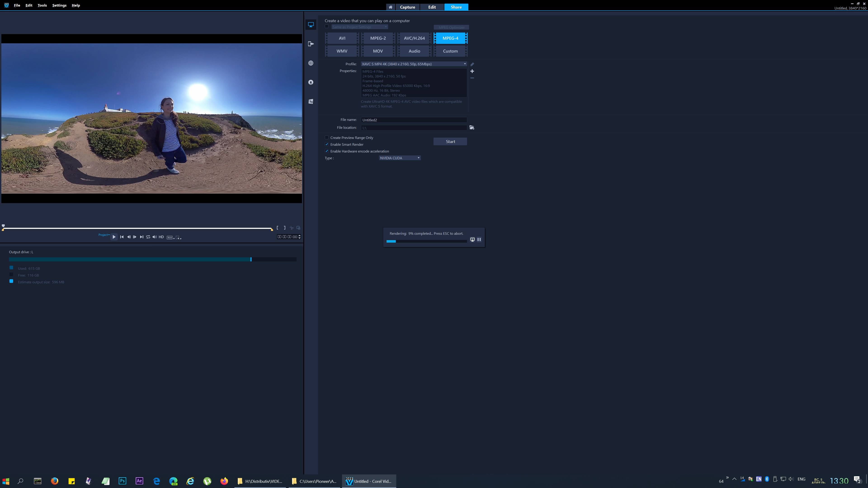The width and height of the screenshot is (868, 488).
Task: Select the AVC/H.264 format button
Action: [414, 38]
